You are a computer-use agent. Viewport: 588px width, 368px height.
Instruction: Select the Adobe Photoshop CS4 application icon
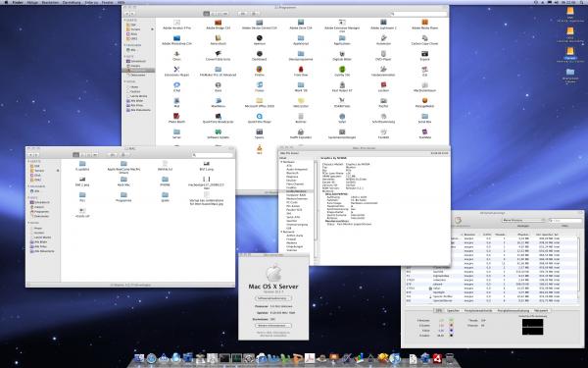176,38
